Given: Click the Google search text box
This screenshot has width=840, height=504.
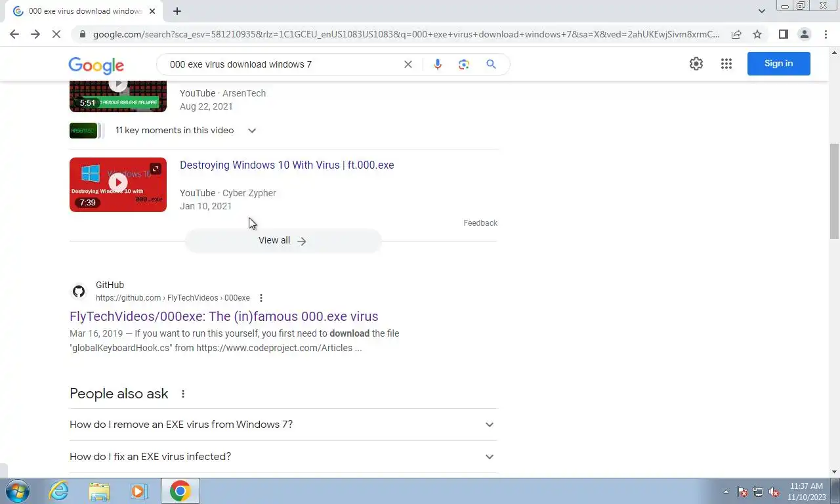Looking at the screenshot, I should coord(282,64).
